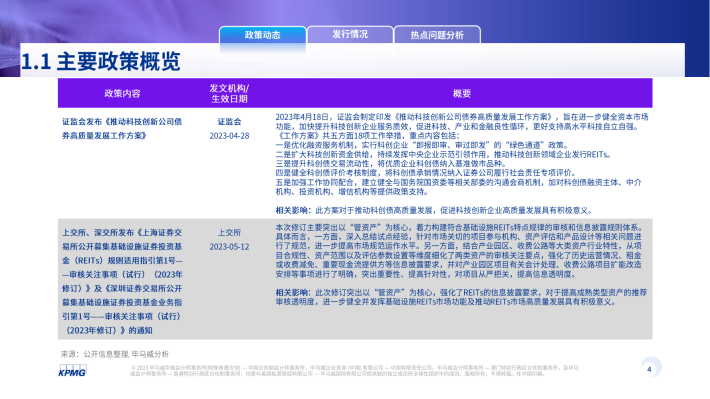Click the first row summary starting 2023年4月18日
This screenshot has height=399, width=710.
(462, 154)
